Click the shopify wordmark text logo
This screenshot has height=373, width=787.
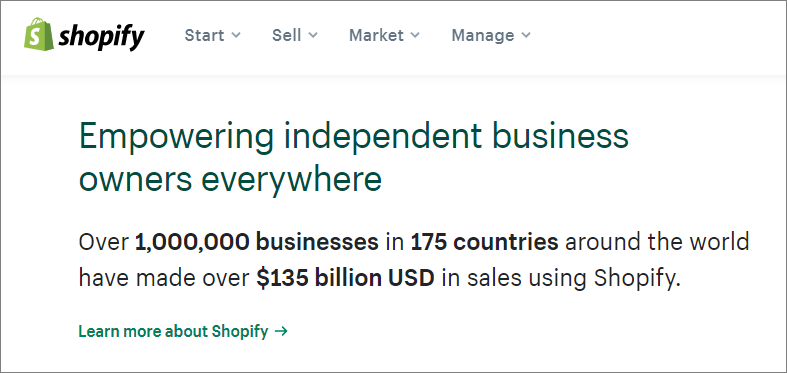101,36
